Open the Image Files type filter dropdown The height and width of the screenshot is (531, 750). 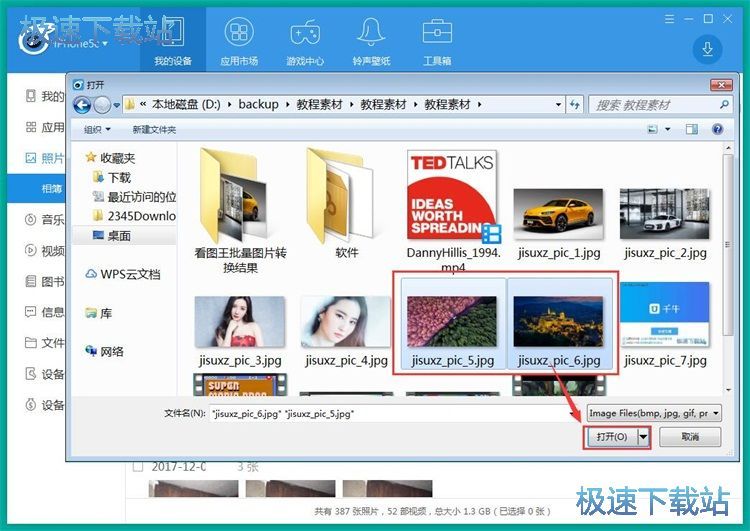(x=654, y=413)
